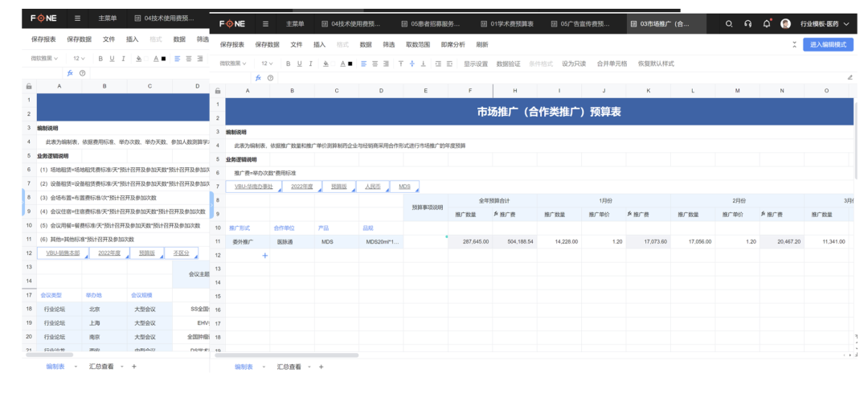
Task: Align text left in front window
Action: (364, 64)
